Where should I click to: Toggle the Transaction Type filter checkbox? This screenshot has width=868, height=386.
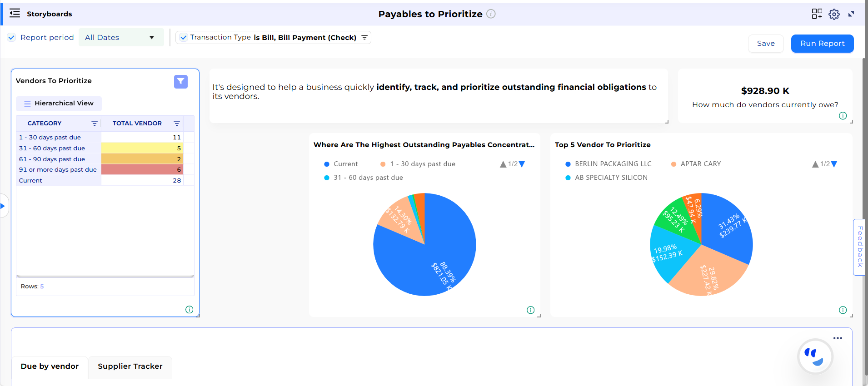coord(183,38)
